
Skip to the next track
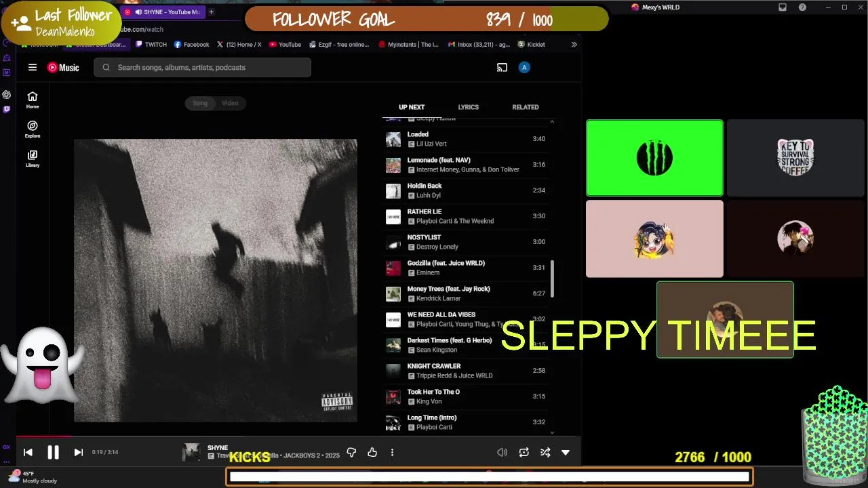78,452
